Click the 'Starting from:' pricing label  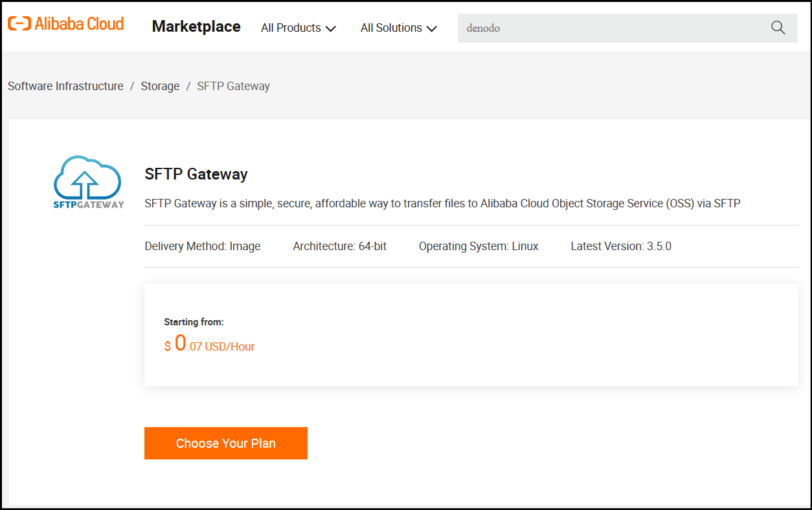click(194, 322)
